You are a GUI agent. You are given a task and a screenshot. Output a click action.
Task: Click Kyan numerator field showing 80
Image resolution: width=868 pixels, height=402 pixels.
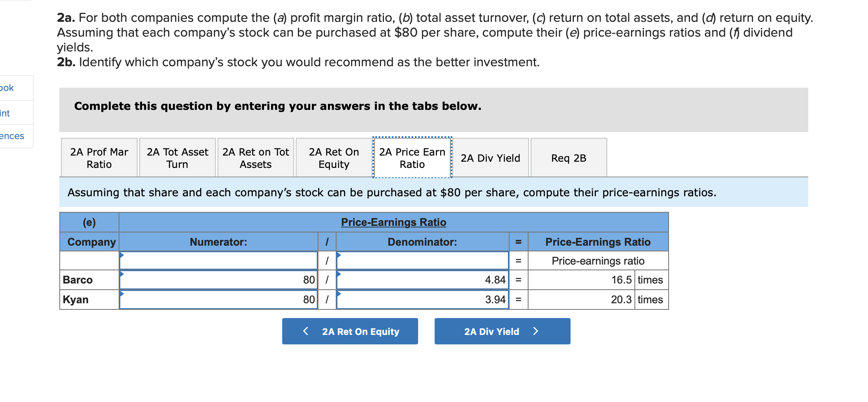click(x=218, y=300)
